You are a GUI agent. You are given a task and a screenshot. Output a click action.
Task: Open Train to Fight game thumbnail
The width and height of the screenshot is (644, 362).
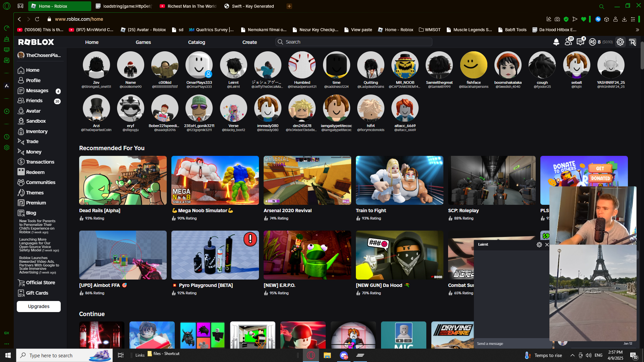[399, 180]
